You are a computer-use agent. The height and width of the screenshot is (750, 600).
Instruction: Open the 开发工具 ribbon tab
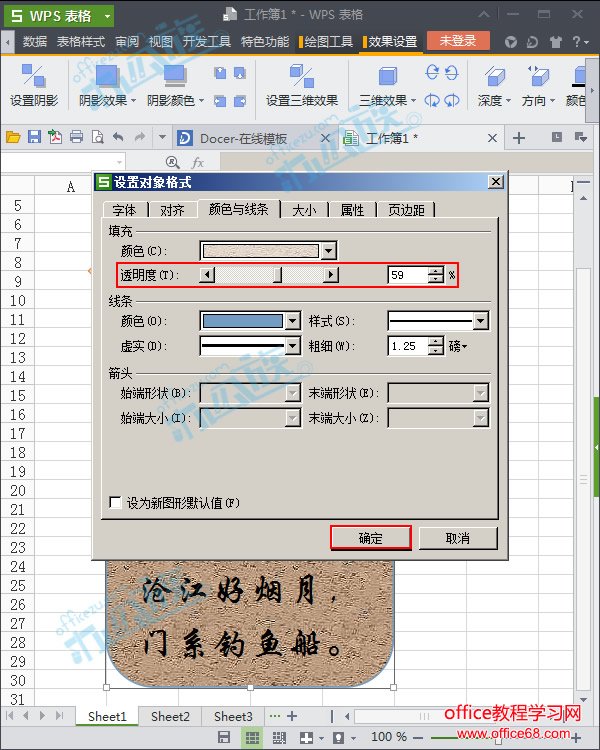tap(207, 42)
